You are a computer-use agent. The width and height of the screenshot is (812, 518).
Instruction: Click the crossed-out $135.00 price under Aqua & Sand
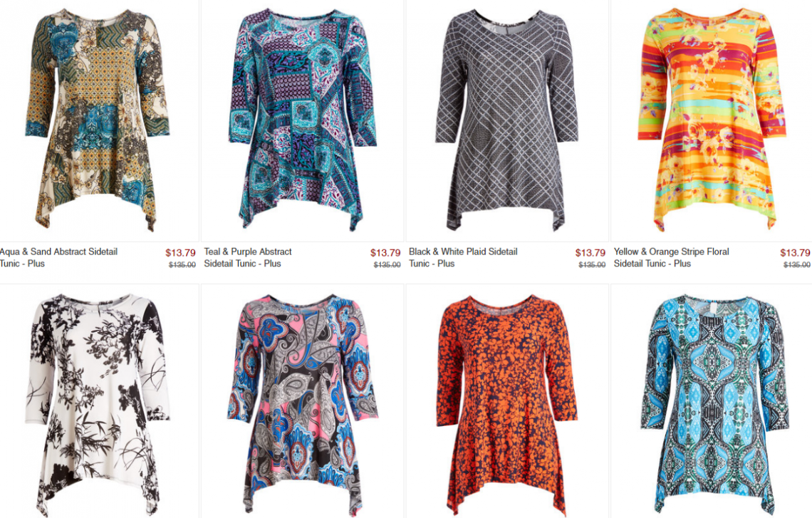182,264
